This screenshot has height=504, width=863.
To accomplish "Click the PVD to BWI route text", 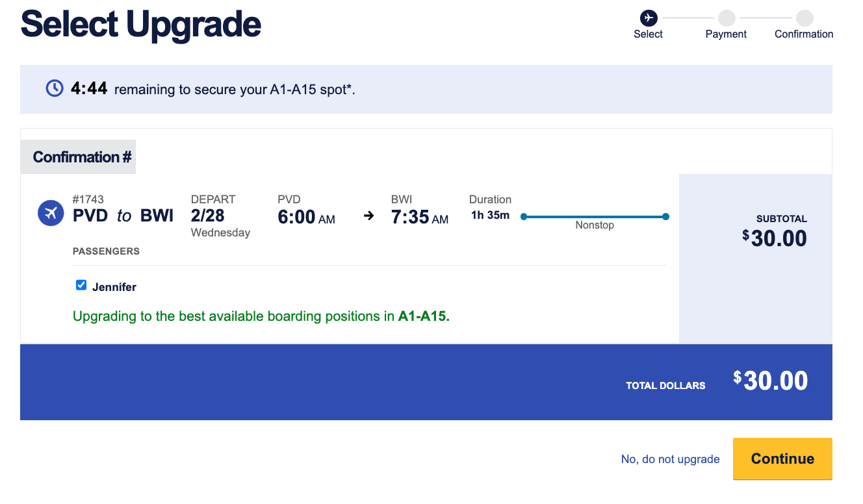I will tap(123, 216).
